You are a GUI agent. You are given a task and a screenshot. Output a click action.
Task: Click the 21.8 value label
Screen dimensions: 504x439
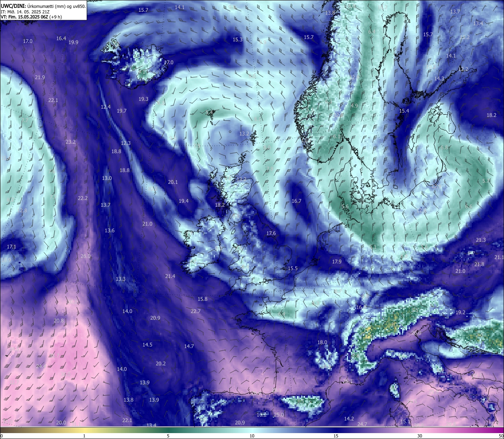coord(479,264)
